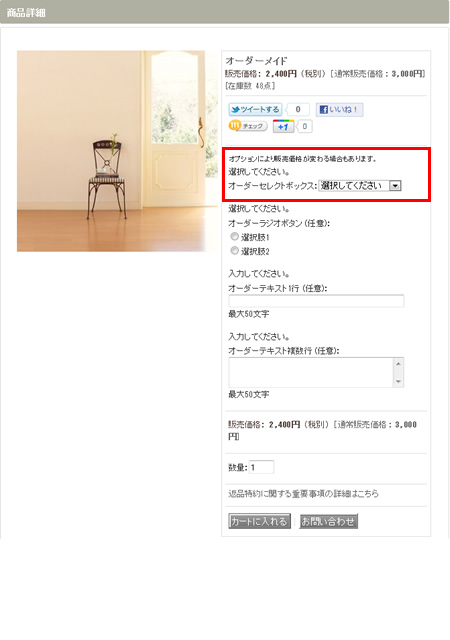450x640 pixels.
Task: Focus the オーダーテキスト複数行 text area
Action: tap(316, 372)
